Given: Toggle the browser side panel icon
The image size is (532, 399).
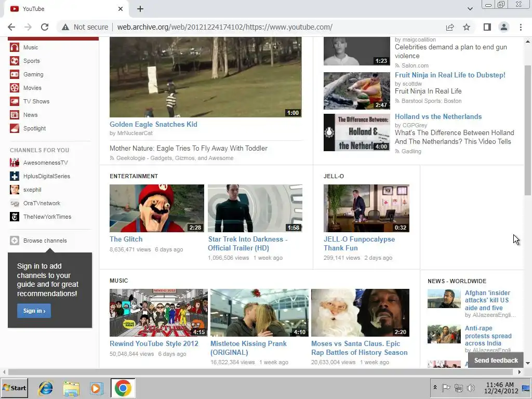Looking at the screenshot, I should pos(487,27).
